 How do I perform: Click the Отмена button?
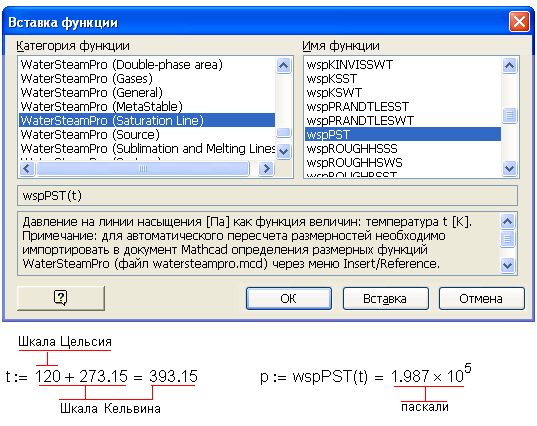(x=482, y=299)
